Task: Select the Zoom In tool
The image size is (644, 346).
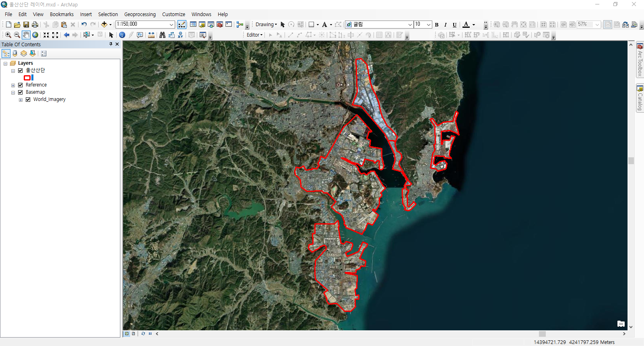Action: pyautogui.click(x=8, y=35)
